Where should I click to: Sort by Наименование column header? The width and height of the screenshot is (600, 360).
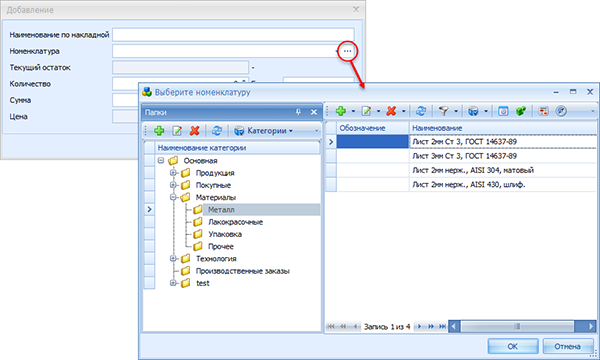503,128
